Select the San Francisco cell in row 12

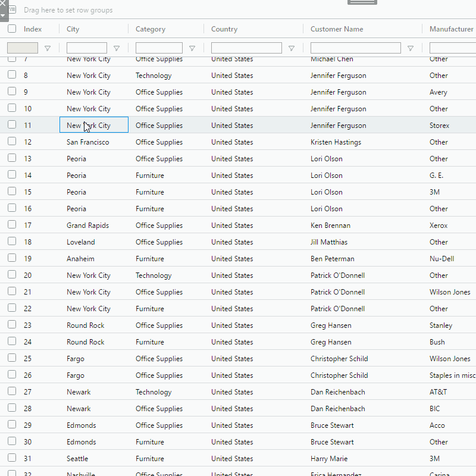tap(88, 142)
